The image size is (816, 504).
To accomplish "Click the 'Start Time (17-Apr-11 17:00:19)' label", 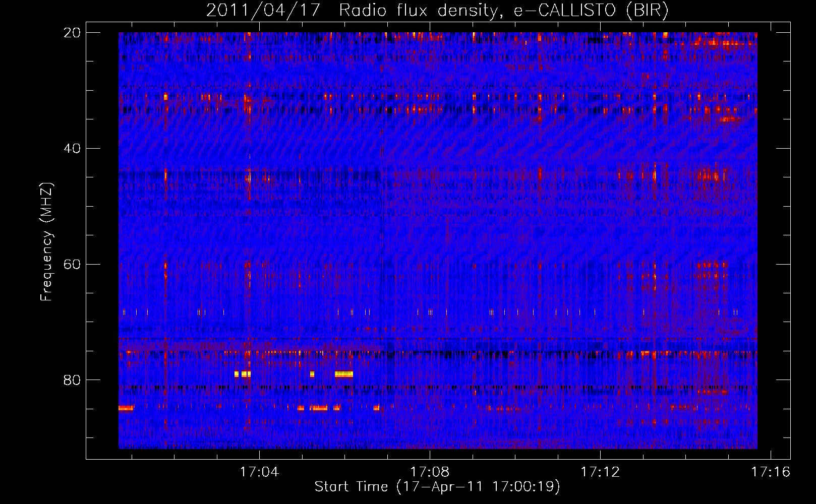I will click(437, 487).
